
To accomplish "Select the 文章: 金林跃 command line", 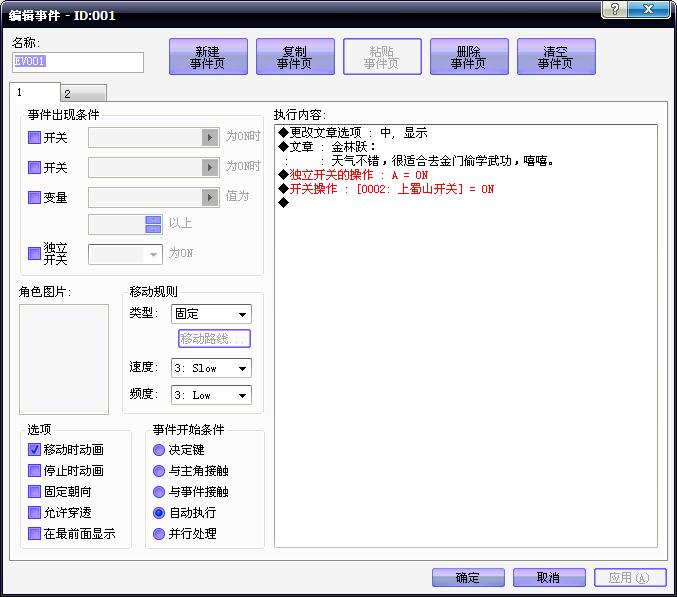I will tap(465, 147).
